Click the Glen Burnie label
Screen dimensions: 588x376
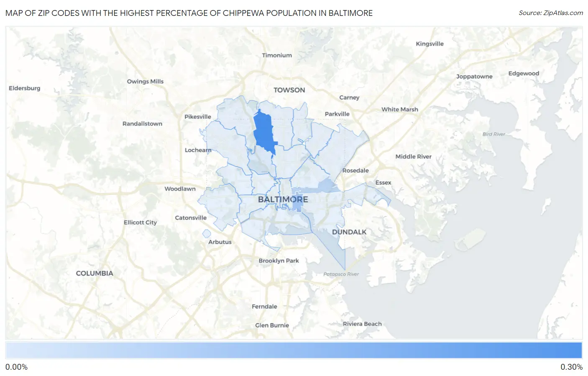point(272,325)
